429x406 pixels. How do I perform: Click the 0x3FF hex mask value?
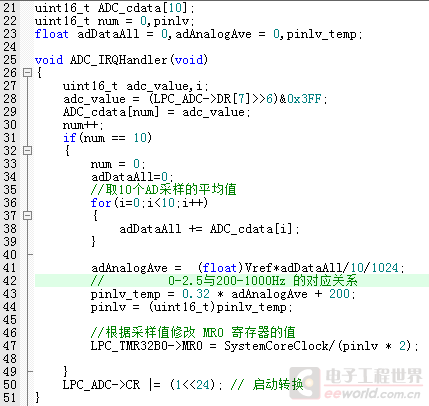(x=304, y=99)
